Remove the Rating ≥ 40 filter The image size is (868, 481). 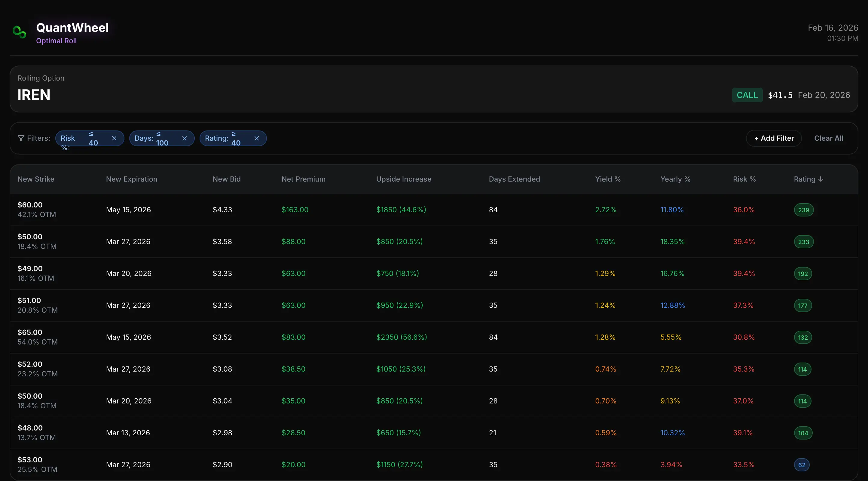pos(256,138)
